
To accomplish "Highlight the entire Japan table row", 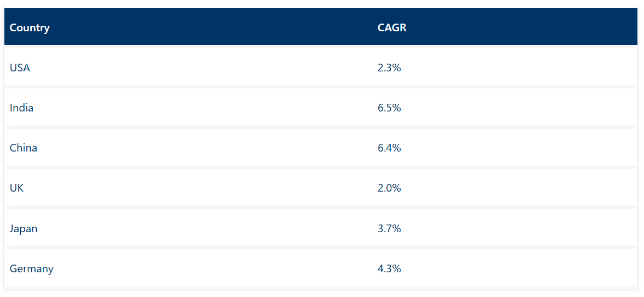I will tap(219, 228).
